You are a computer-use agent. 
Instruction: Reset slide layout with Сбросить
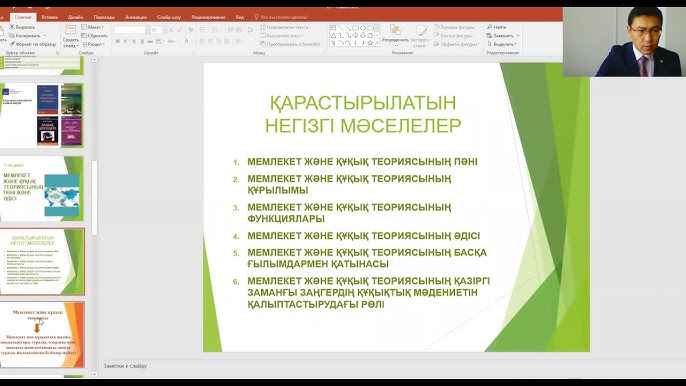(94, 36)
